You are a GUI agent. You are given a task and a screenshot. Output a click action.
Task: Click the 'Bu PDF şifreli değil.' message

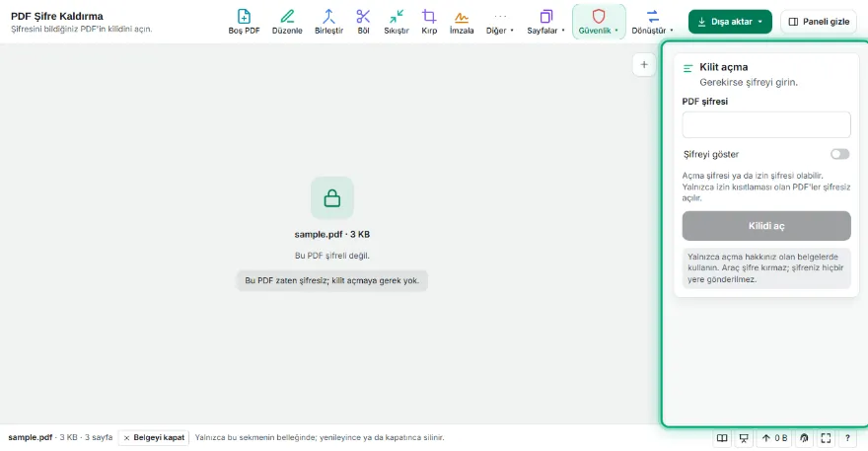point(332,256)
